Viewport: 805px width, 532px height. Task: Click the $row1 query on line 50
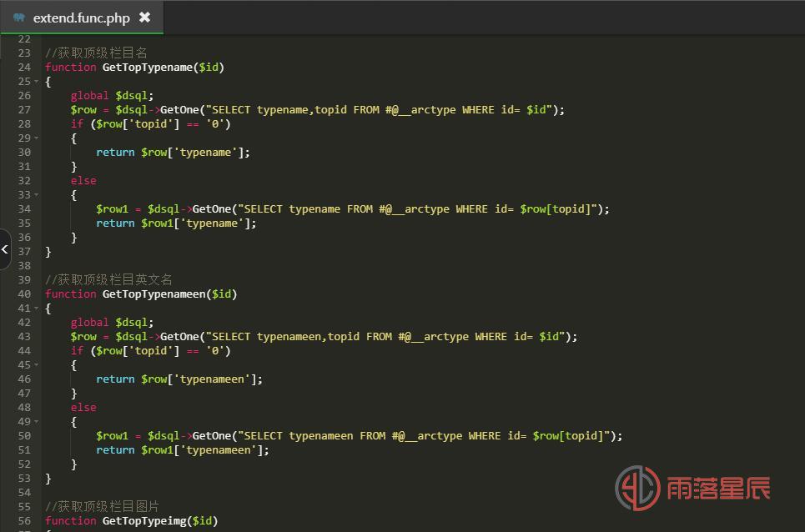coord(360,435)
